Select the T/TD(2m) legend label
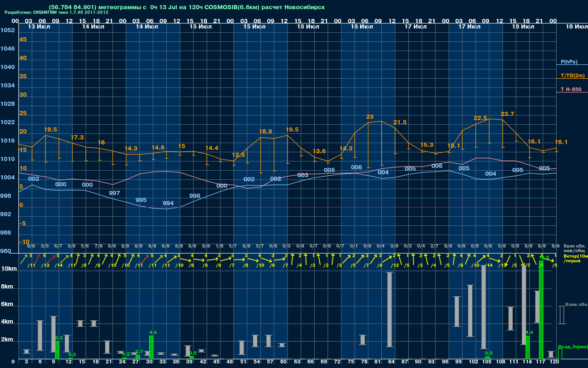Viewport: 588px width, 368px height. 572,75
